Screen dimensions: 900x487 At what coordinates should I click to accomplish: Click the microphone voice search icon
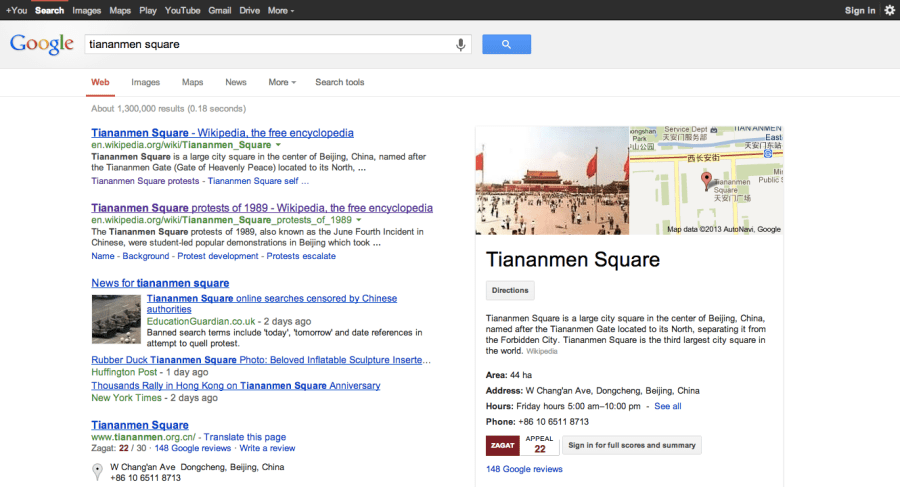tap(461, 44)
